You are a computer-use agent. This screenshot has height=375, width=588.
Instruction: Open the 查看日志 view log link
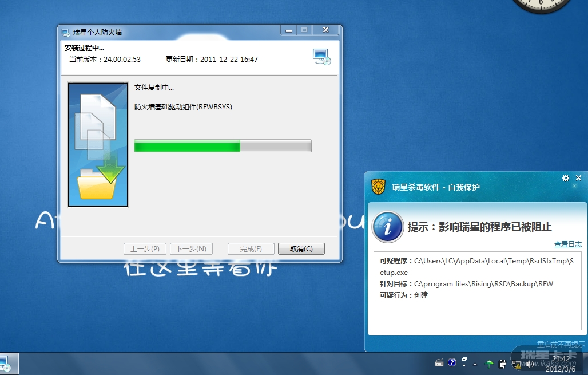click(x=568, y=244)
